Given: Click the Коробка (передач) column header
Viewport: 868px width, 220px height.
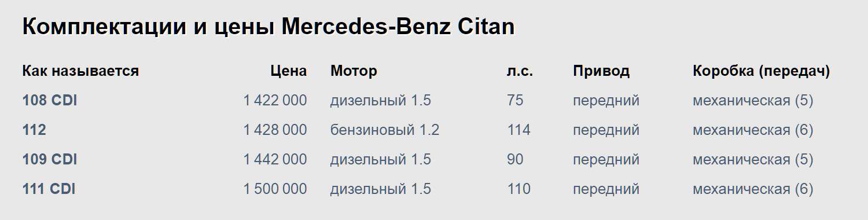Looking at the screenshot, I should coord(762,71).
